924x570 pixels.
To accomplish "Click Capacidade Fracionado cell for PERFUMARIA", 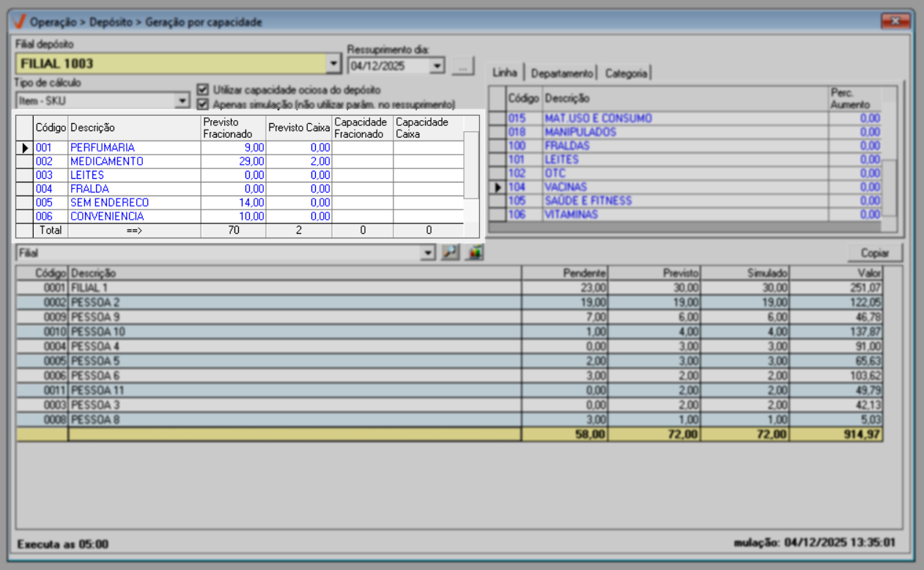I will (362, 147).
